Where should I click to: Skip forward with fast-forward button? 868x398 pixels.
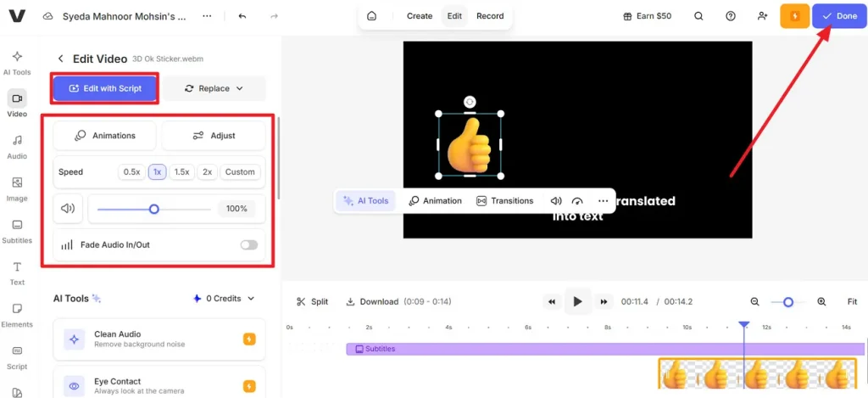click(604, 301)
